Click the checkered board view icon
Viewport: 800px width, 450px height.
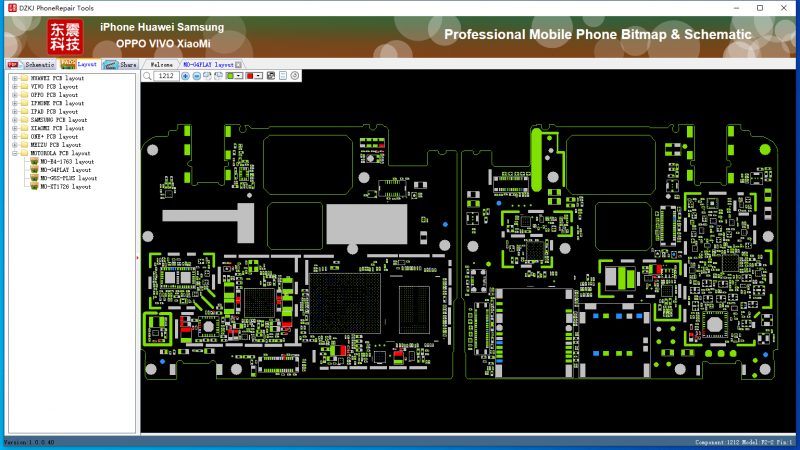coord(272,76)
